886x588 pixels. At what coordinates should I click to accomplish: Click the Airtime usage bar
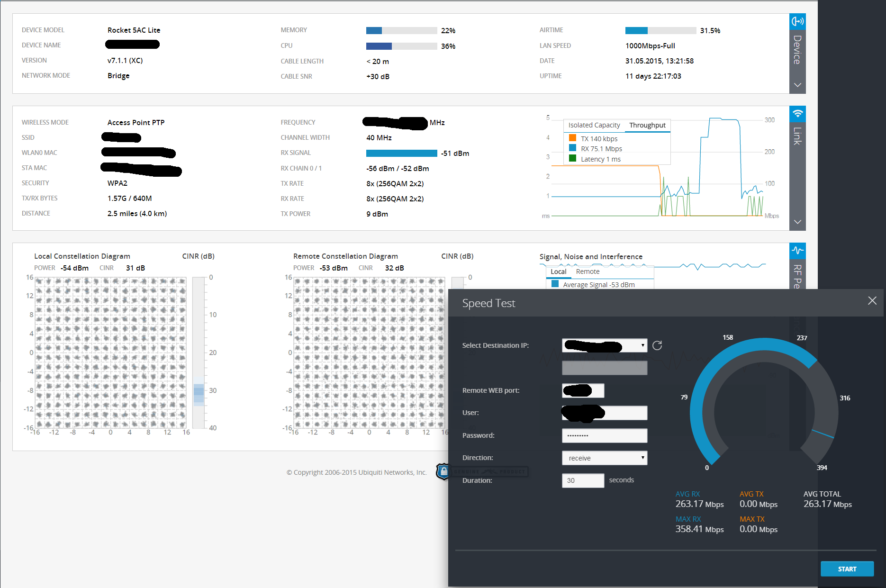coord(660,30)
